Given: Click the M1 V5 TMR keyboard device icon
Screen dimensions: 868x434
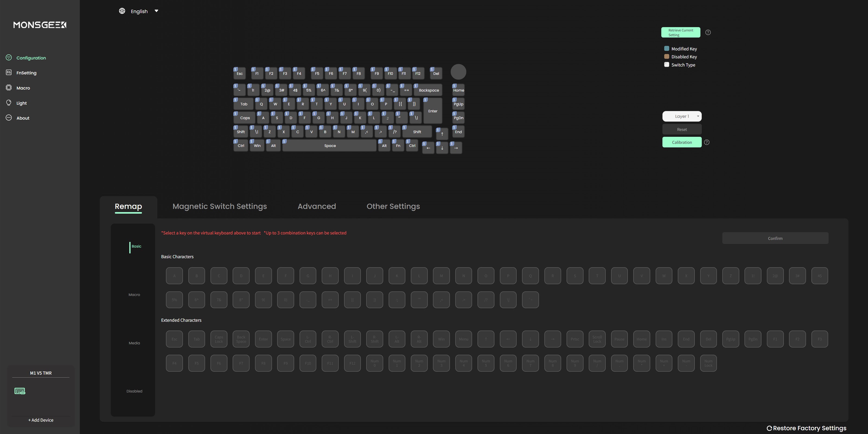Looking at the screenshot, I should click(20, 391).
